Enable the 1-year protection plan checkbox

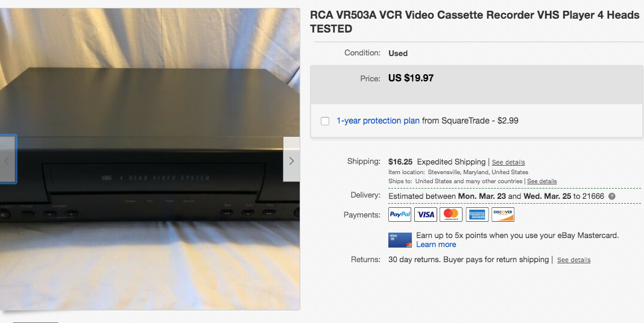click(x=325, y=121)
